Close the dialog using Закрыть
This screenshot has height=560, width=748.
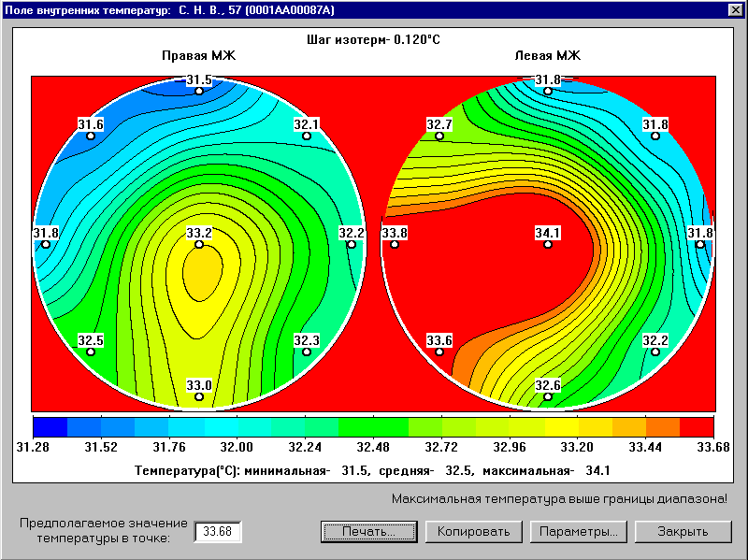[683, 531]
